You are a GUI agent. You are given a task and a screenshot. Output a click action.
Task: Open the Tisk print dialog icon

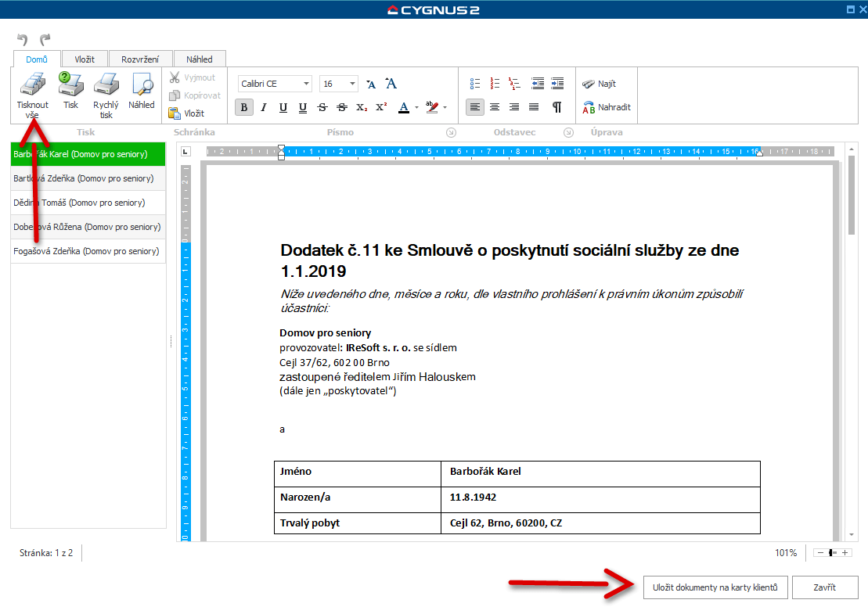coord(70,84)
